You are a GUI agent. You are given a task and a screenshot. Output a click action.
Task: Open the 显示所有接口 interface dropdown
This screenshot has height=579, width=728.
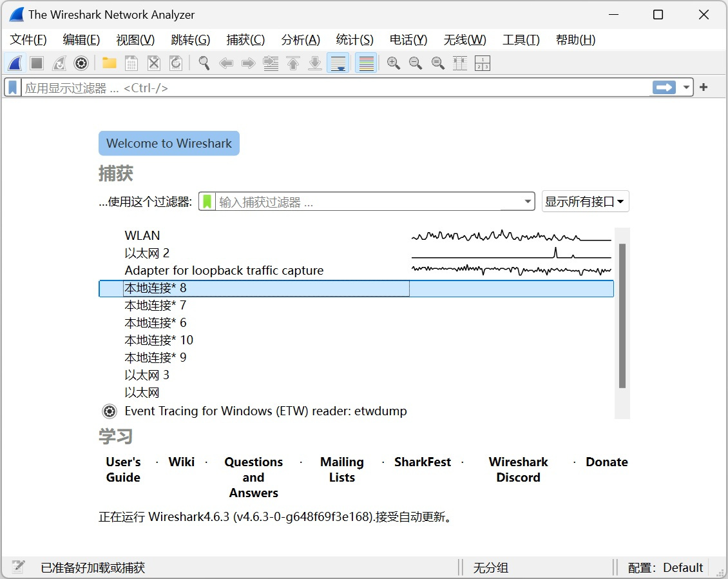click(585, 201)
